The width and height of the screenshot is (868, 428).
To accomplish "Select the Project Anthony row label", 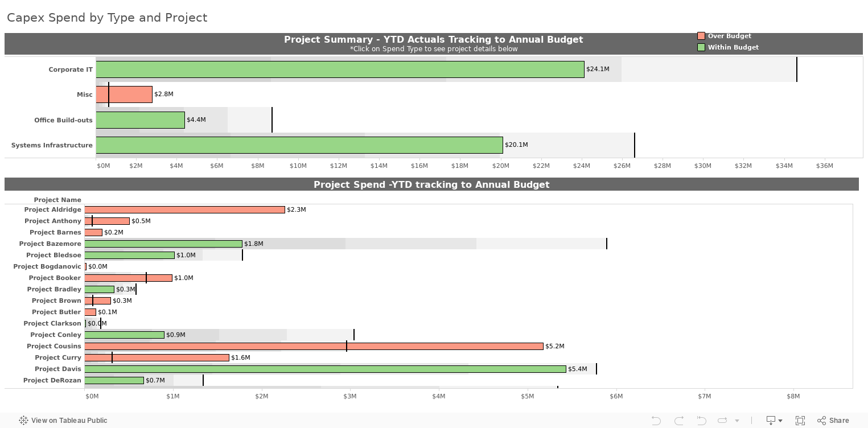I will [53, 221].
